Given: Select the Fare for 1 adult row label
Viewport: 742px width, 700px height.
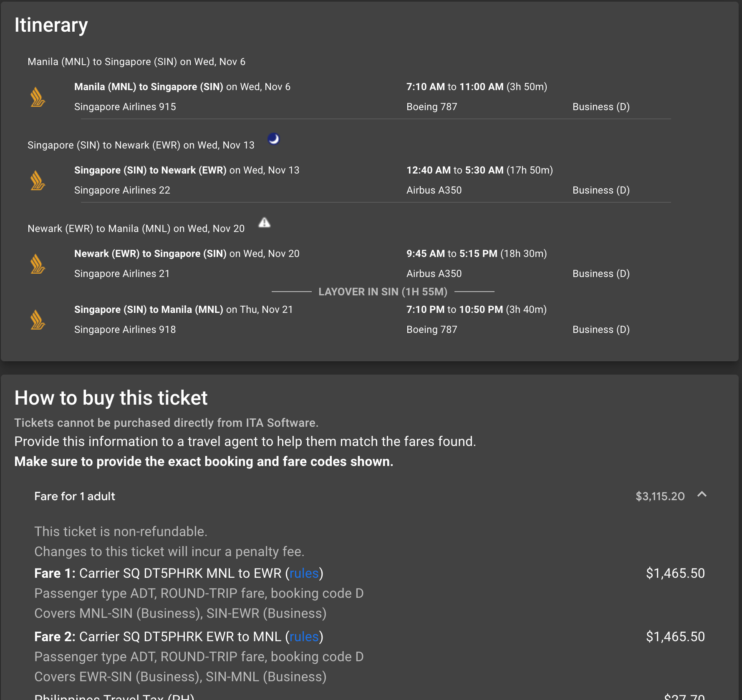Looking at the screenshot, I should click(x=75, y=496).
